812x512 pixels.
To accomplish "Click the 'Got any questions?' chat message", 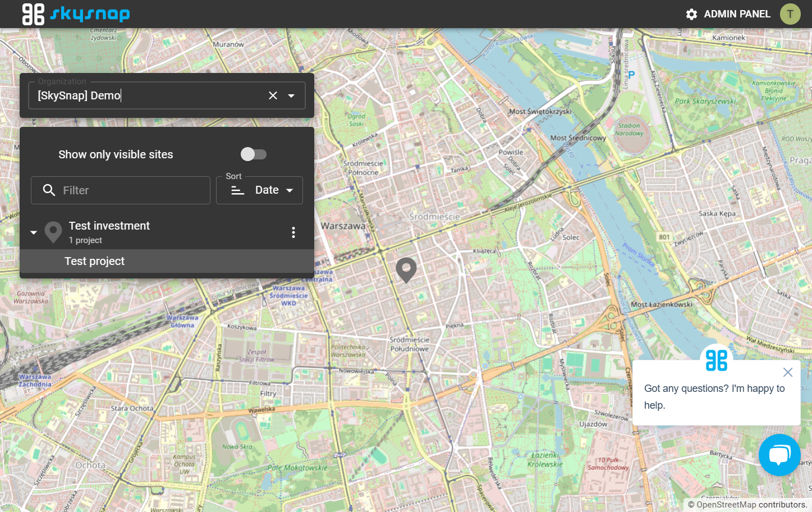I will pyautogui.click(x=714, y=396).
